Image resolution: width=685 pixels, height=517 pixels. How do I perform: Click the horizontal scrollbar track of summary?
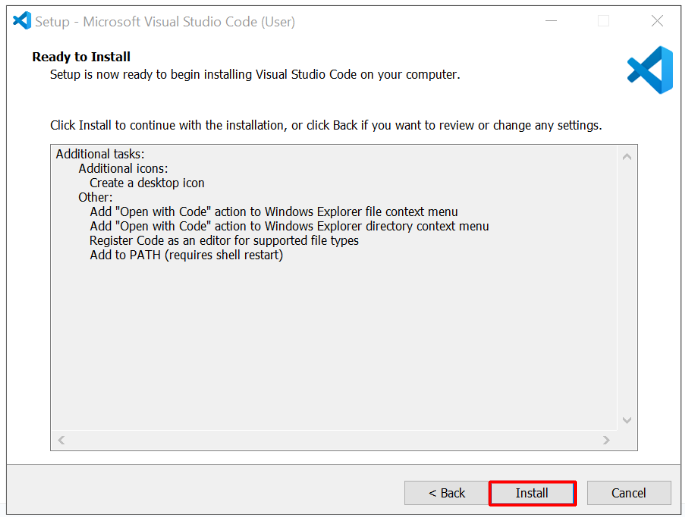click(x=333, y=440)
